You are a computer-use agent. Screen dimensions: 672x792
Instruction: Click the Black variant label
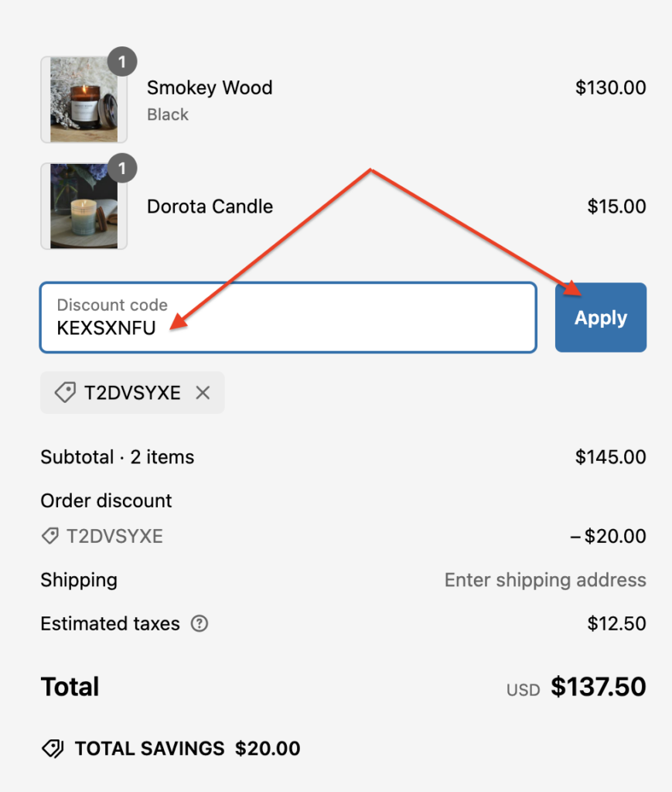point(168,114)
